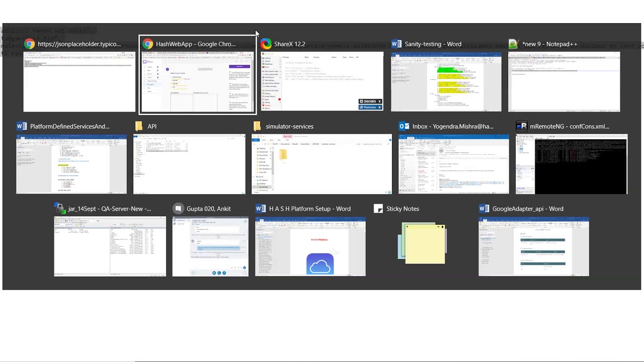The image size is (644, 362).
Task: Select the mRemoteNG terminal window thumbnail
Action: 572,164
